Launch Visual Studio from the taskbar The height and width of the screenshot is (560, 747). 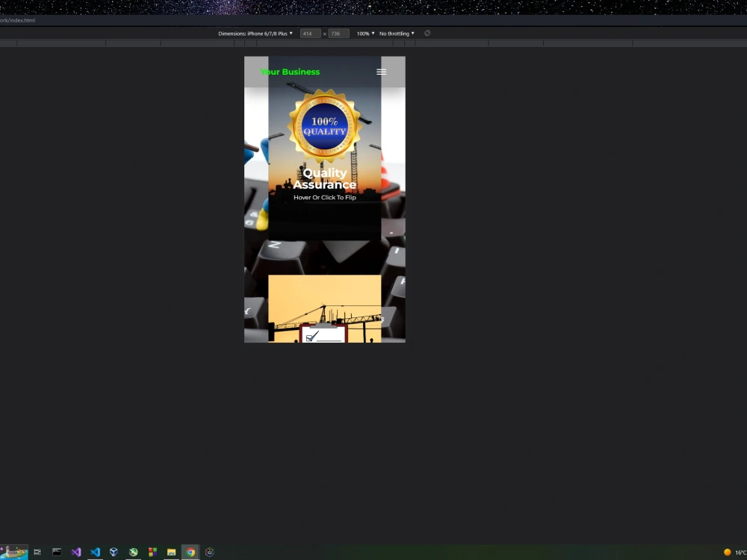[76, 552]
